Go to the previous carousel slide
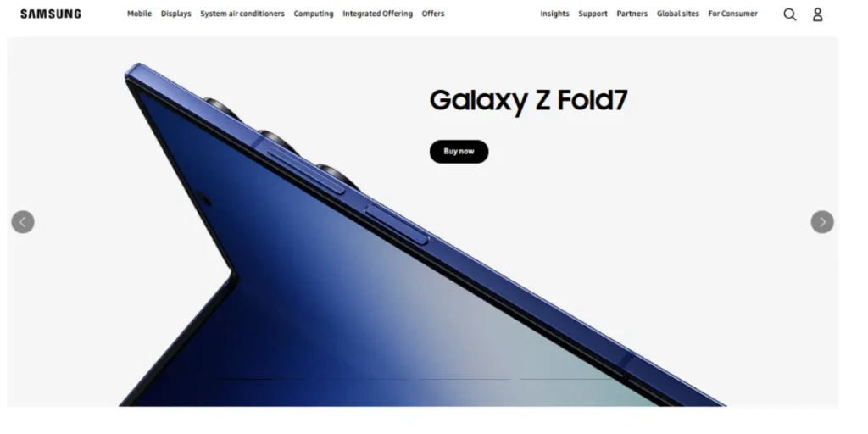Screen dimensions: 868x434 (x=23, y=222)
